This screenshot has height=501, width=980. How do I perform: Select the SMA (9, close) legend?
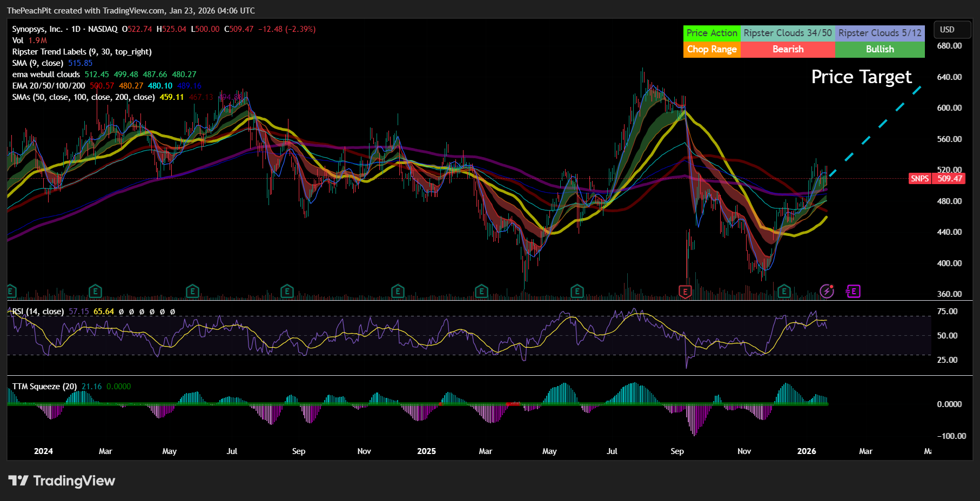[x=37, y=63]
